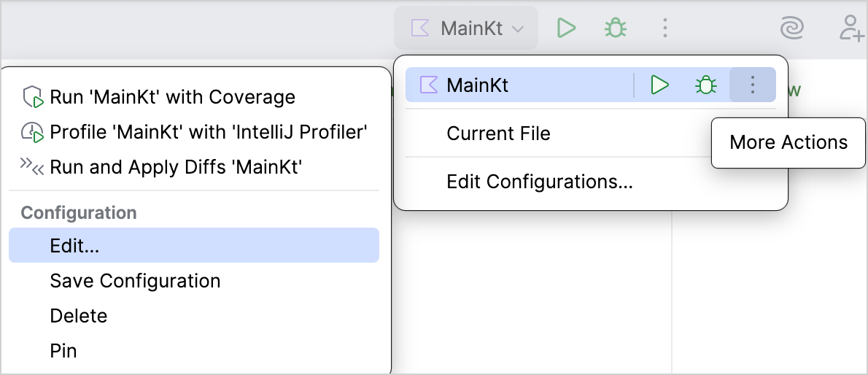Click the Kotlin icon in toolbar selector

(x=420, y=28)
